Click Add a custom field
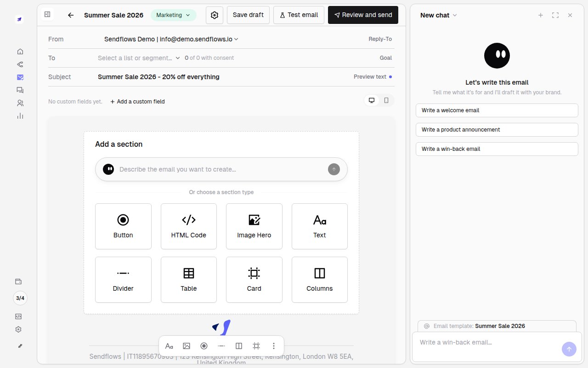 [x=137, y=102]
